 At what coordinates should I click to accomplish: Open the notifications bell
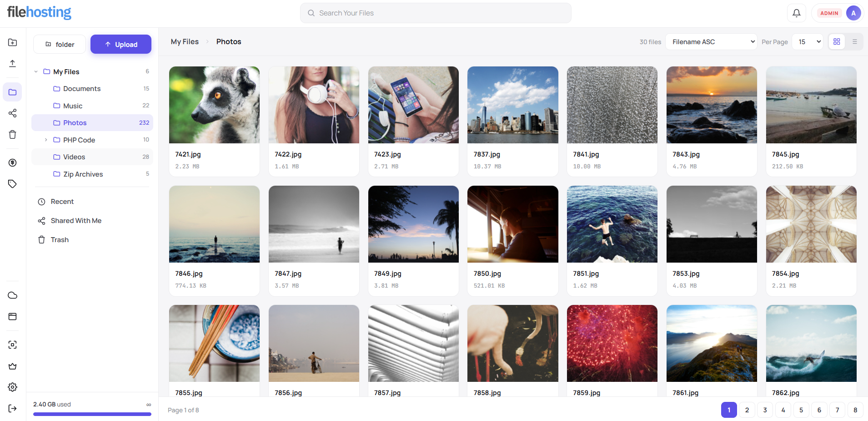(x=797, y=13)
